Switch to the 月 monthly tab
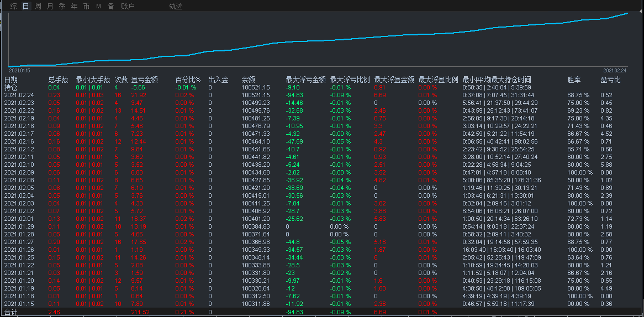Image resolution: width=644 pixels, height=317 pixels. click(x=50, y=6)
